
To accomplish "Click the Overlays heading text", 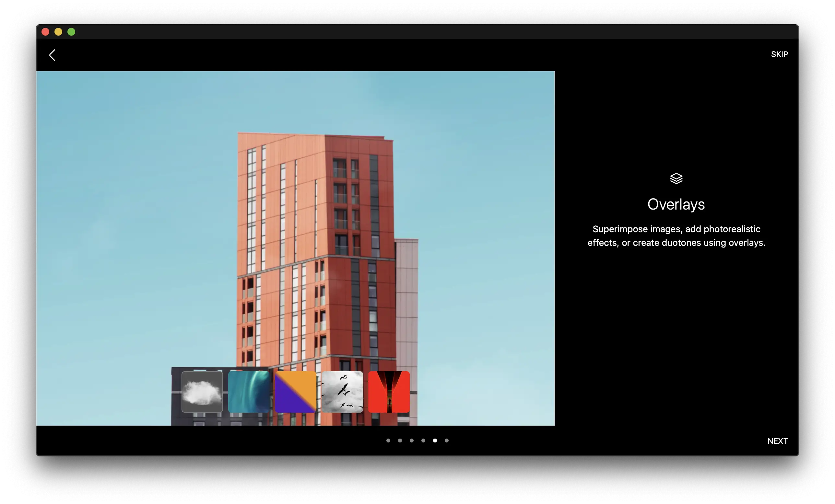I will 676,204.
